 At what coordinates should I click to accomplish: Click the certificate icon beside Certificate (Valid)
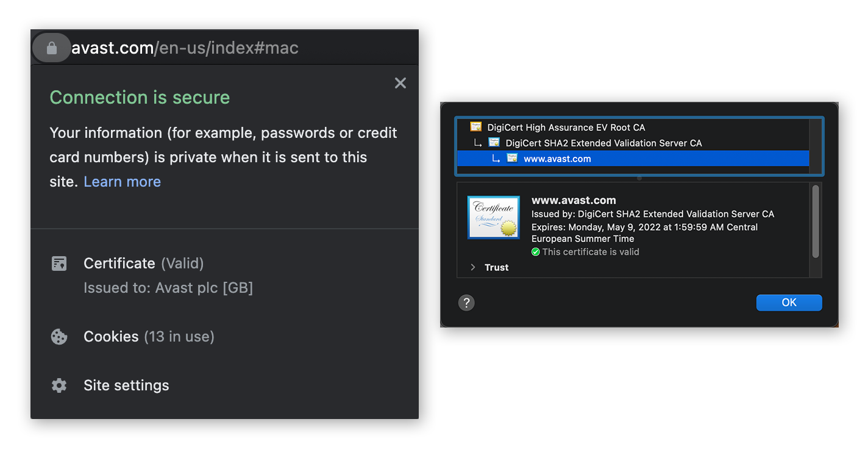point(59,263)
